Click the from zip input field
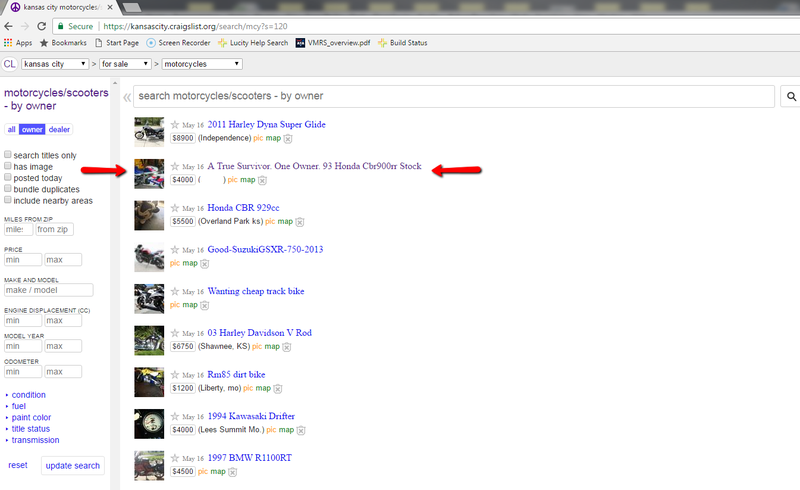This screenshot has width=800, height=490. point(55,230)
